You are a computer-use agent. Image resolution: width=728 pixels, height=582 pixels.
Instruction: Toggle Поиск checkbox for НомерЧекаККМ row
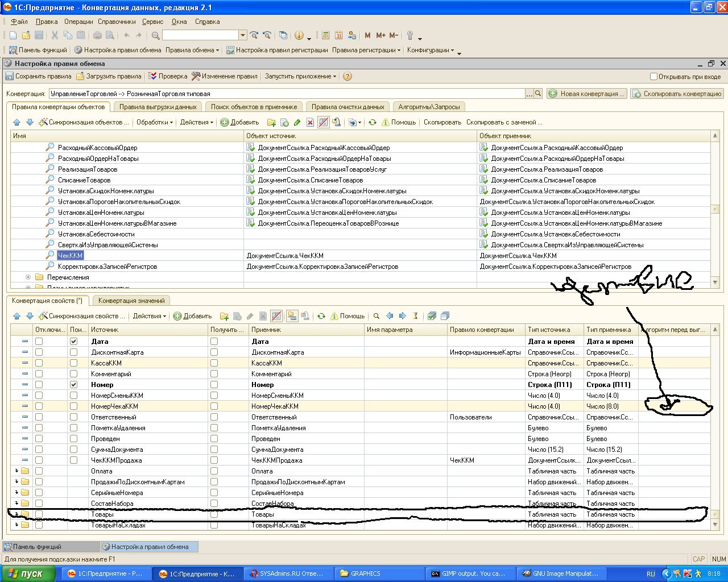pyautogui.click(x=73, y=406)
